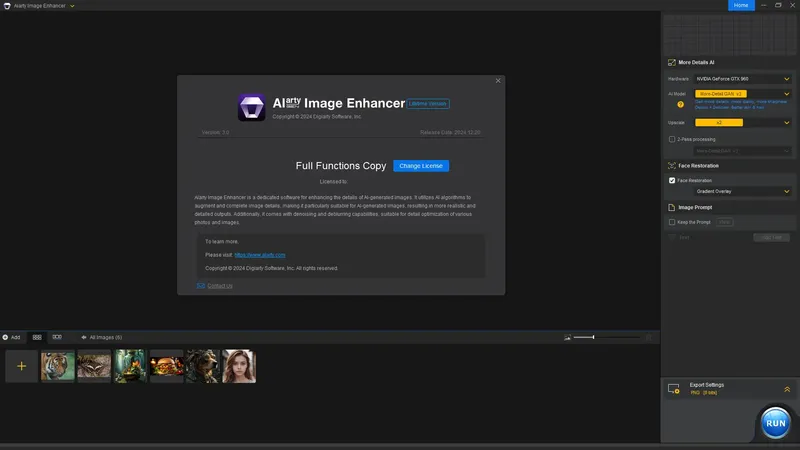Click the delete trash icon in thumbnail bar
Screen dimensions: 800x450
(648, 337)
